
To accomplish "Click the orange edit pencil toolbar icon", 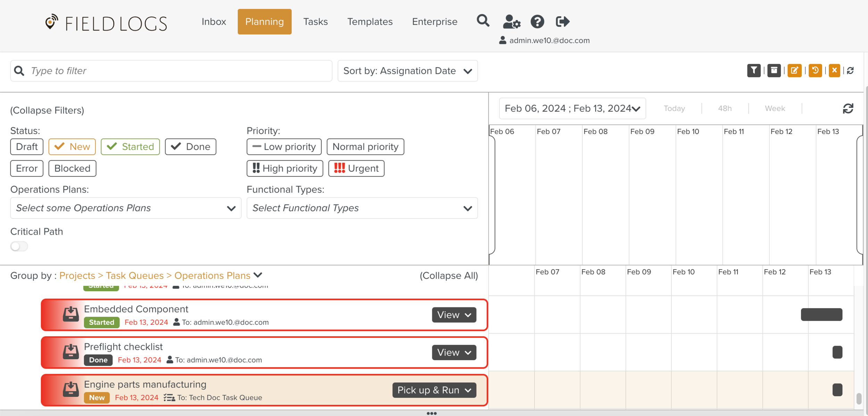I will pyautogui.click(x=794, y=70).
